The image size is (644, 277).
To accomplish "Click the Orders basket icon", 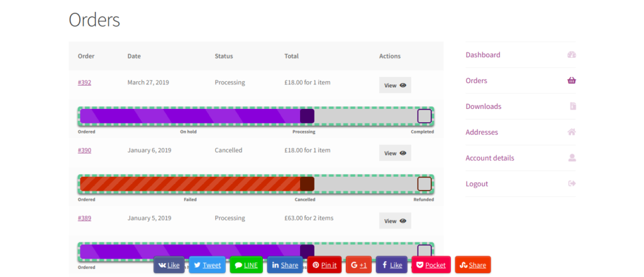I will (x=571, y=81).
